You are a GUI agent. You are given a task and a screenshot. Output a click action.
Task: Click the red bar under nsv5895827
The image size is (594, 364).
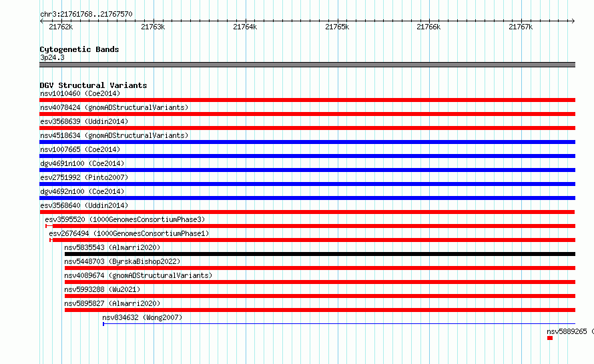(320, 310)
